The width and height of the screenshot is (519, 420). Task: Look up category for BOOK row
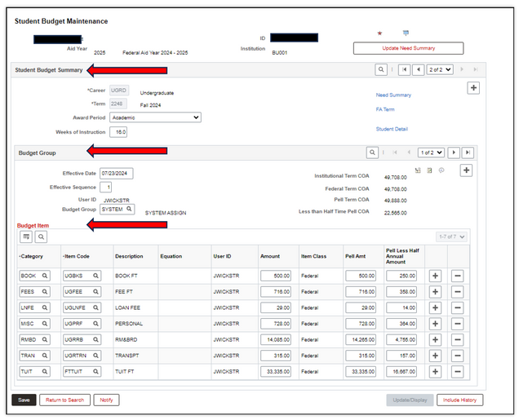pyautogui.click(x=45, y=276)
